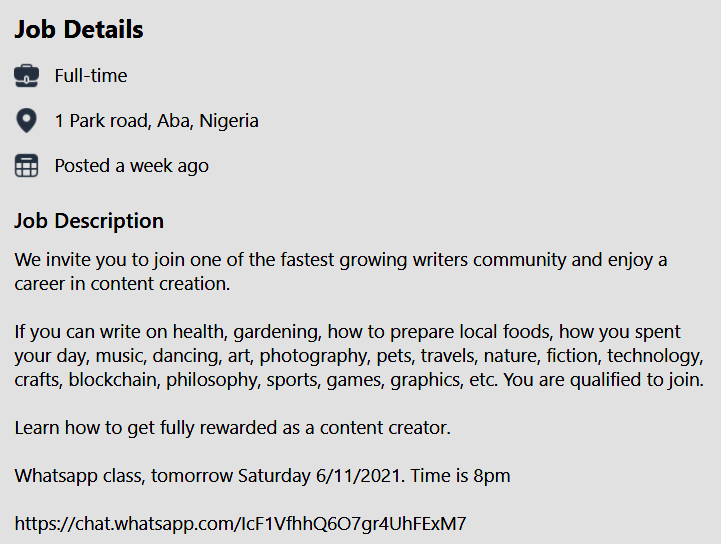The height and width of the screenshot is (544, 721).
Task: Click the location pin icon
Action: coord(26,120)
